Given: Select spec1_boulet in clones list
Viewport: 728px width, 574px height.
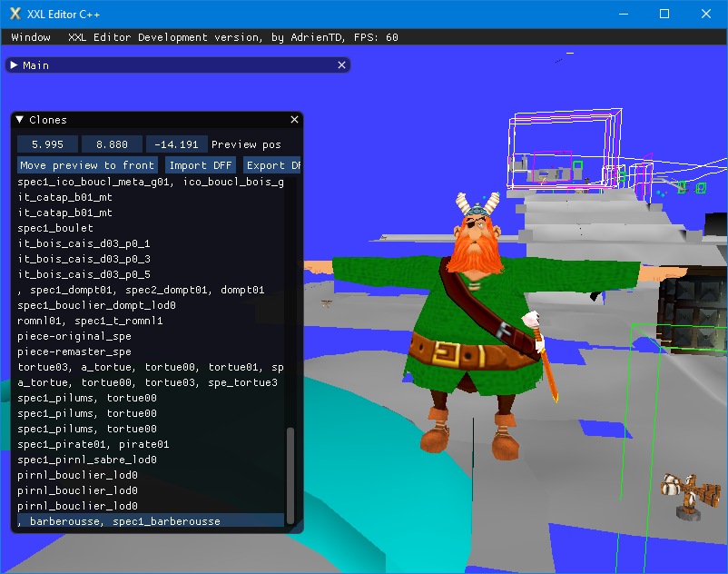Looking at the screenshot, I should pos(151,228).
